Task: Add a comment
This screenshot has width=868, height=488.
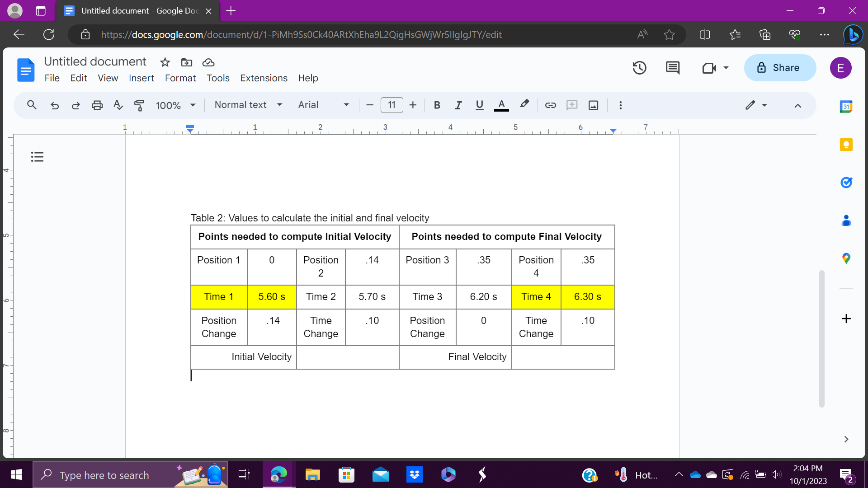Action: pos(572,105)
